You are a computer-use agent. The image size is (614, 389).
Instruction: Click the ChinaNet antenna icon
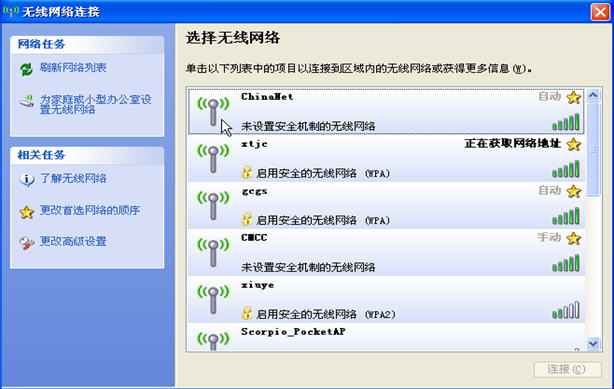coord(213,111)
